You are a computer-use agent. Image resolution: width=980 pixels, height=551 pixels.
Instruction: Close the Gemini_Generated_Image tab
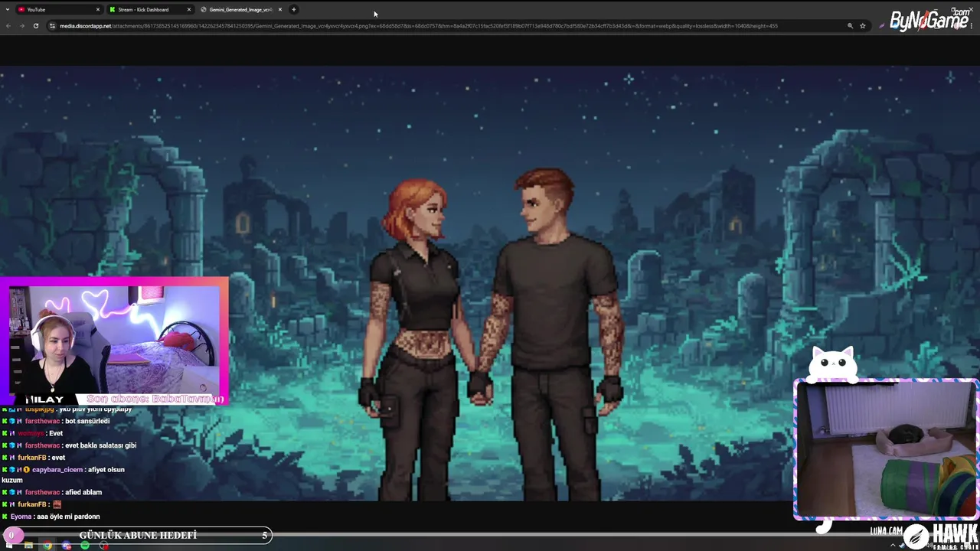[280, 9]
